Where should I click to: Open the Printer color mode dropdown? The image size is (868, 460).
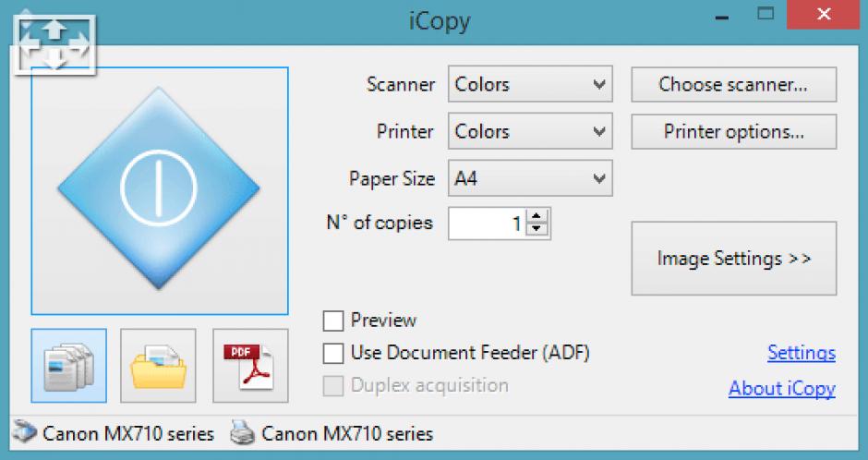pos(530,131)
